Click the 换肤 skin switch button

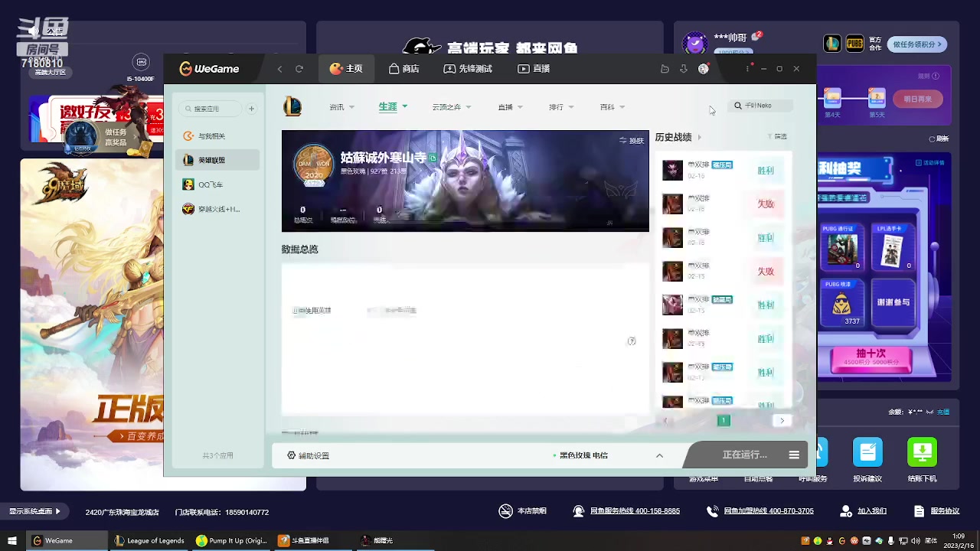pos(632,141)
